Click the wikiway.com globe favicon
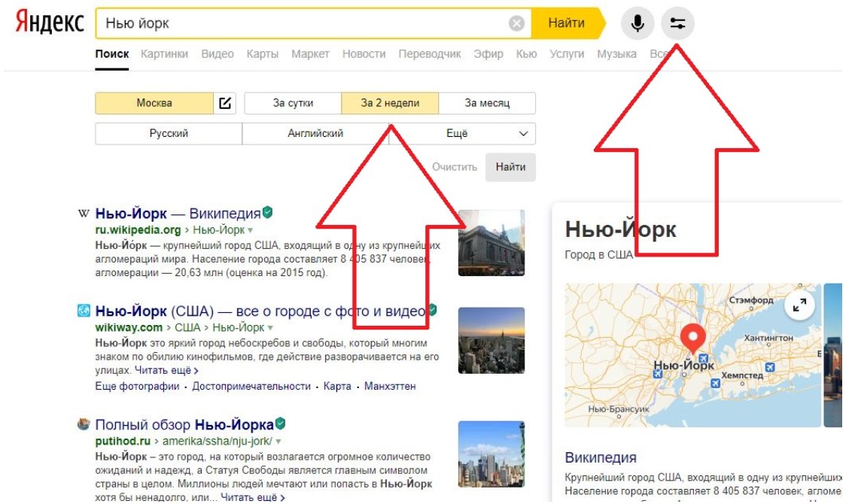Screen dimensions: 858x504 pyautogui.click(x=84, y=311)
